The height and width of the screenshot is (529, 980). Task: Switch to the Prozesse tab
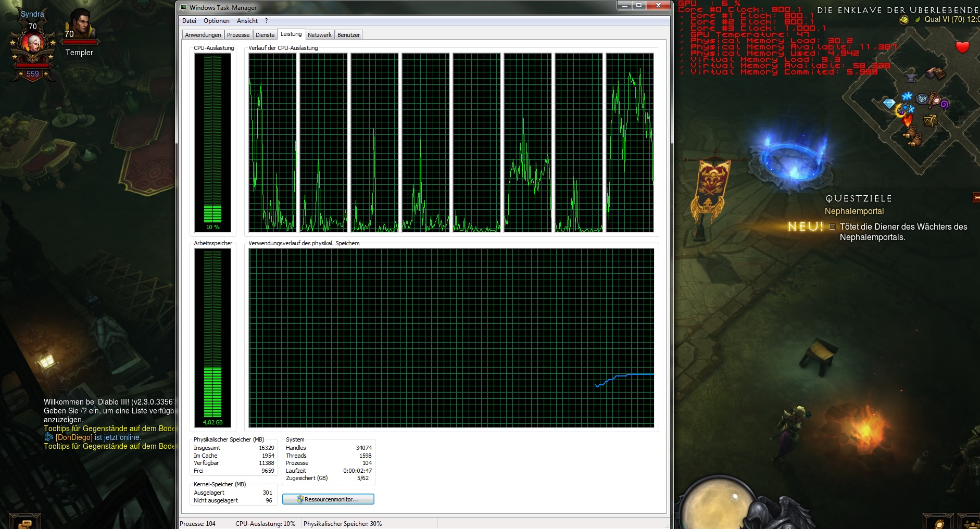[x=238, y=35]
